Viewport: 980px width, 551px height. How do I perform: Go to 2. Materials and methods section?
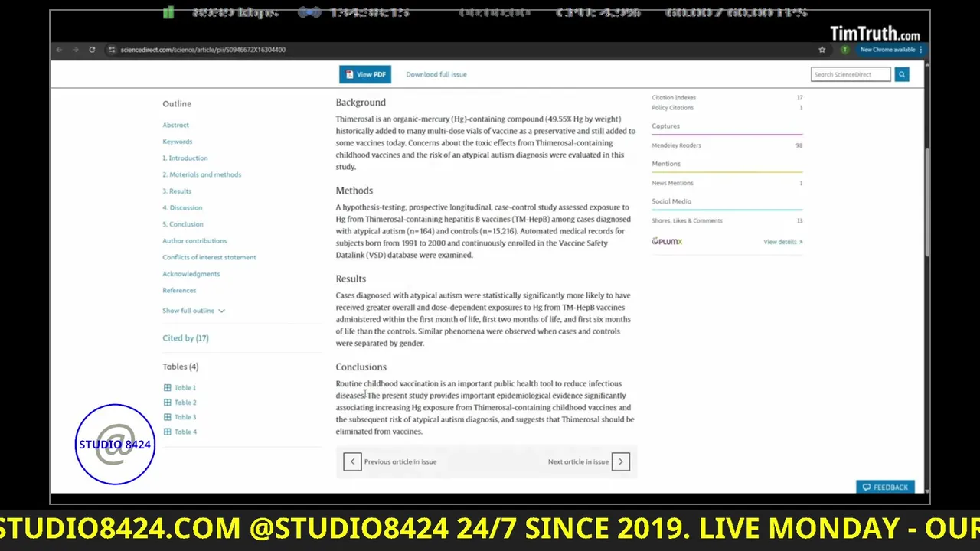click(201, 174)
